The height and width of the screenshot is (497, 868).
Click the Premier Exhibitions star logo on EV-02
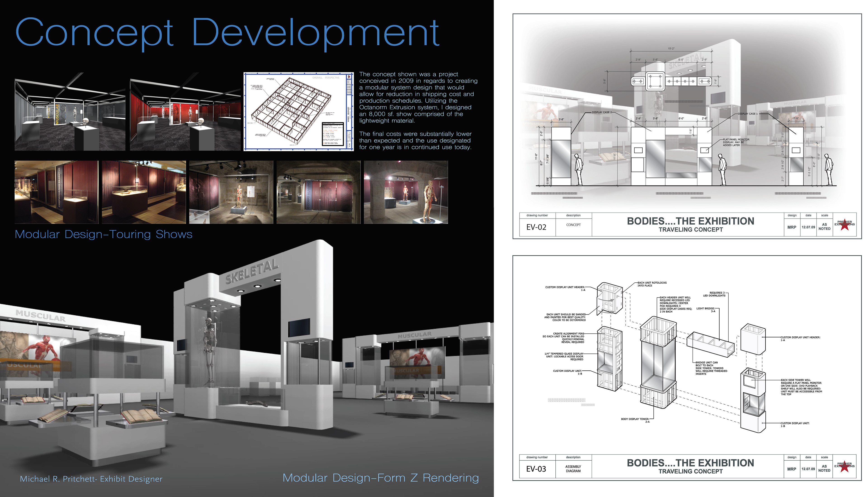pyautogui.click(x=844, y=225)
